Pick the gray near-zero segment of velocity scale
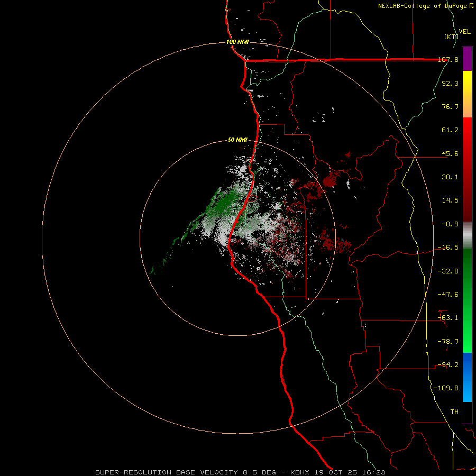Image resolution: width=476 pixels, height=476 pixels. point(467,234)
